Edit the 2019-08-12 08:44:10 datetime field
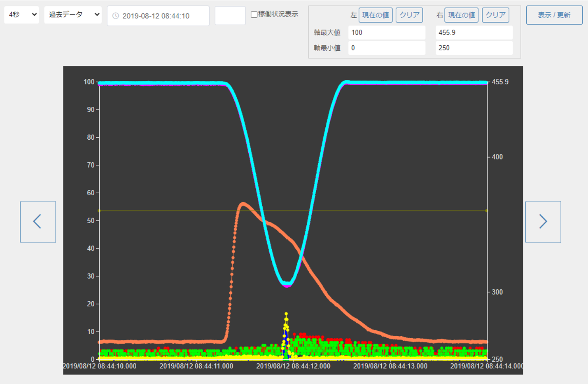This screenshot has width=588, height=384. (x=158, y=16)
